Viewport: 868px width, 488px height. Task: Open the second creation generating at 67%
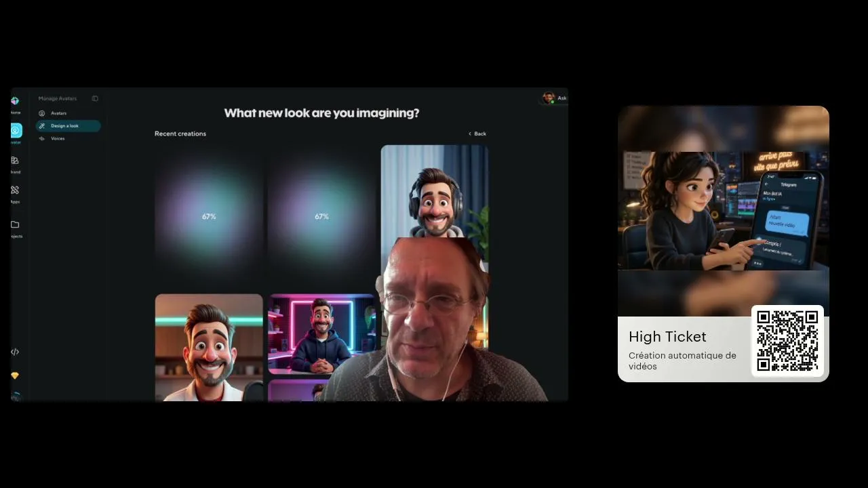pyautogui.click(x=321, y=216)
